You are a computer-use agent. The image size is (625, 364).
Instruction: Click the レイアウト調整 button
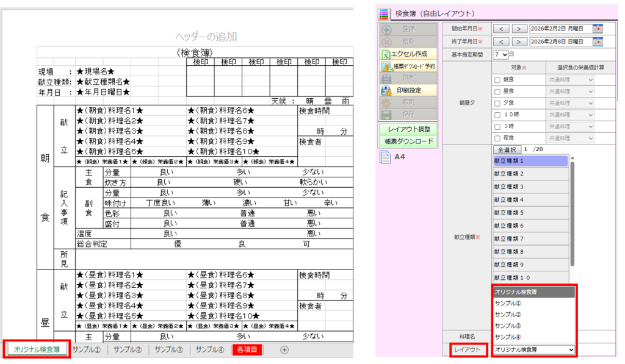408,129
